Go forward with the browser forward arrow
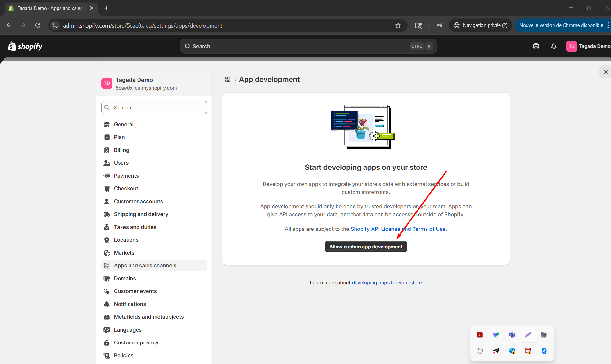The width and height of the screenshot is (611, 364). [x=23, y=25]
